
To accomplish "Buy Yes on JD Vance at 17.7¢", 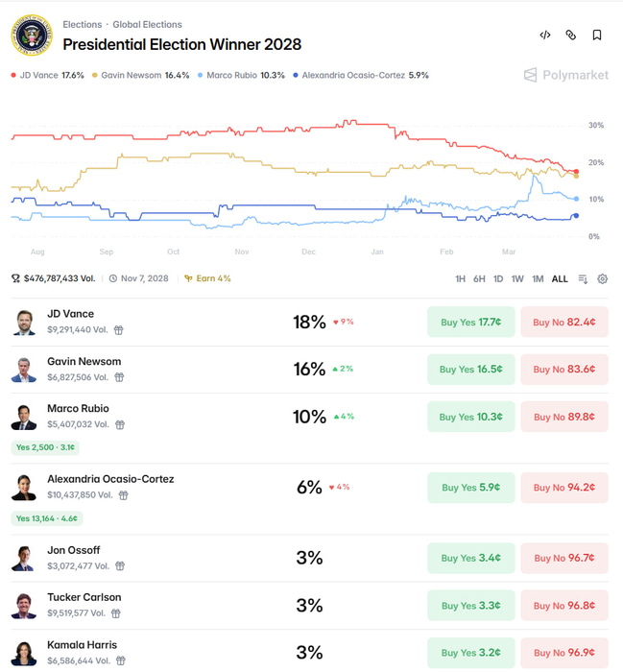I will click(x=470, y=323).
